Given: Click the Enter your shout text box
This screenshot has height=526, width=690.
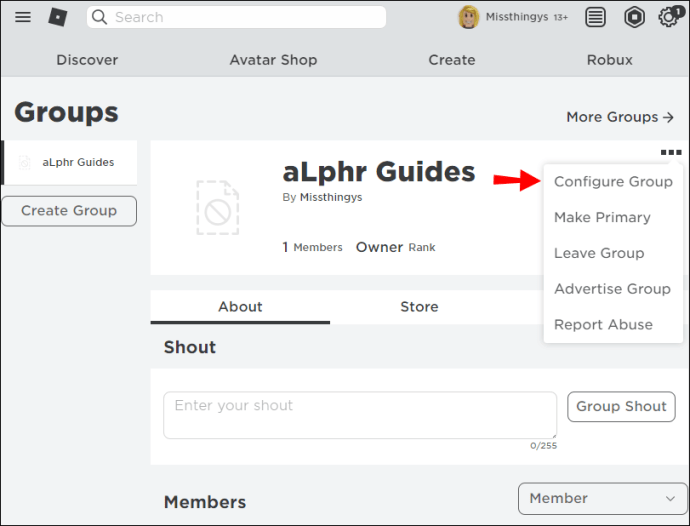Looking at the screenshot, I should click(360, 415).
